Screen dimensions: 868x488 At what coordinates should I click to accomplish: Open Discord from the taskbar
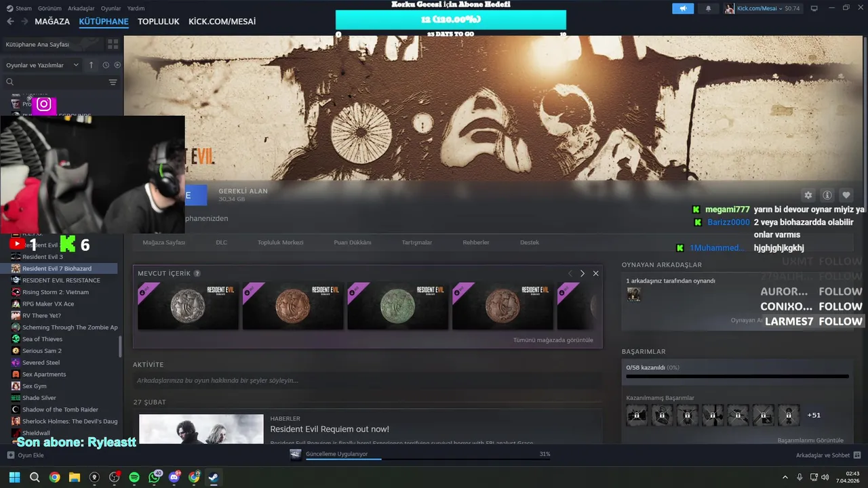(x=174, y=477)
